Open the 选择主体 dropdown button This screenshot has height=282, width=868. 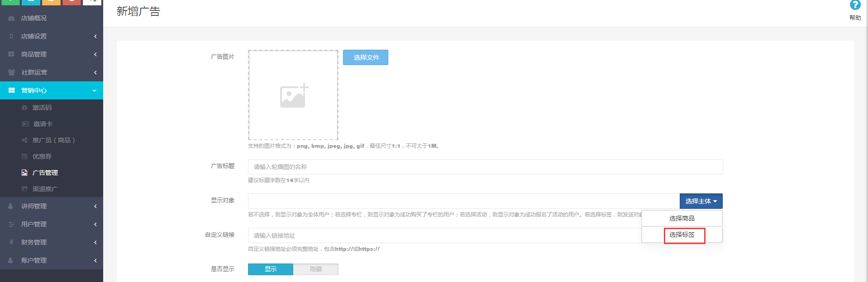pos(701,201)
